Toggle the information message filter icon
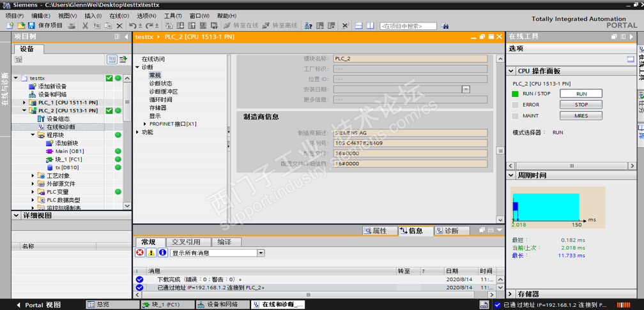Image resolution: width=644 pixels, height=310 pixels. point(163,253)
